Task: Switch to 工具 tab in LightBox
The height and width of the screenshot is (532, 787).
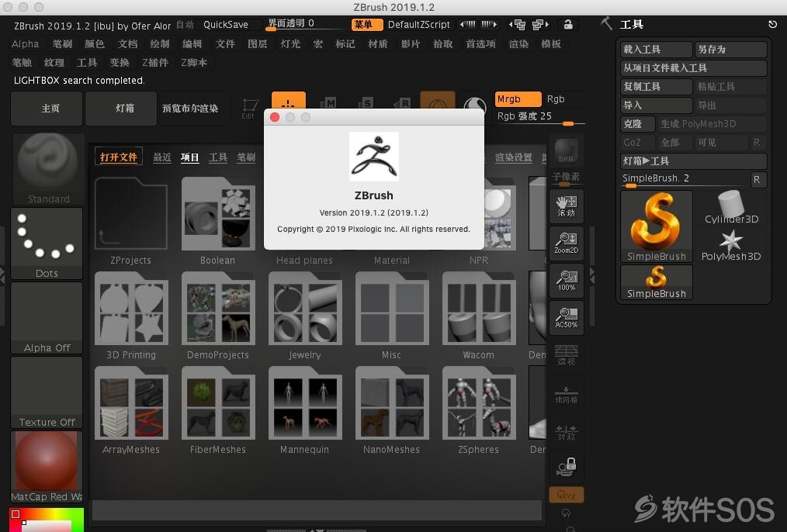Action: pos(218,157)
